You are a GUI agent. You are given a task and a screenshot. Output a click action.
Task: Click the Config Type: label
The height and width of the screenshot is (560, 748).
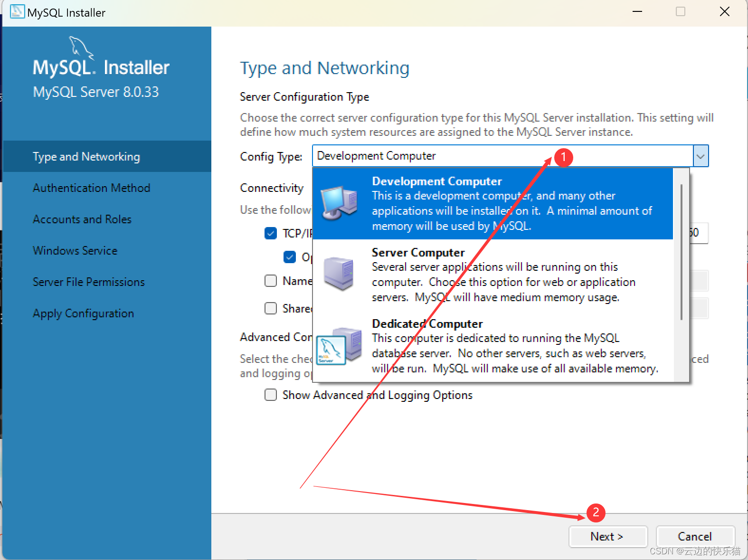click(x=271, y=157)
